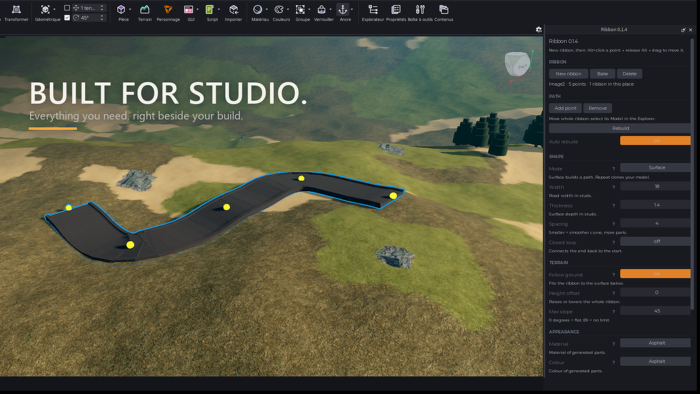The height and width of the screenshot is (394, 700).
Task: Expand the Script dropdown arrow
Action: point(219,9)
